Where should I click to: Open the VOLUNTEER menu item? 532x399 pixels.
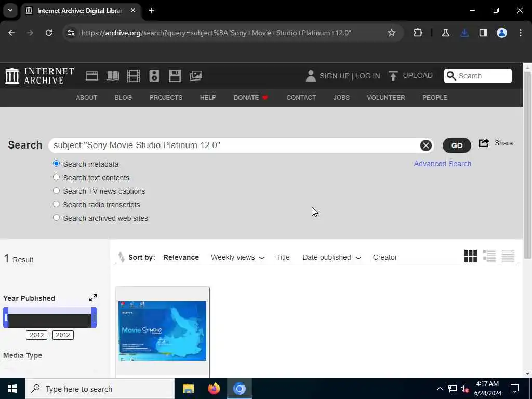(x=386, y=97)
